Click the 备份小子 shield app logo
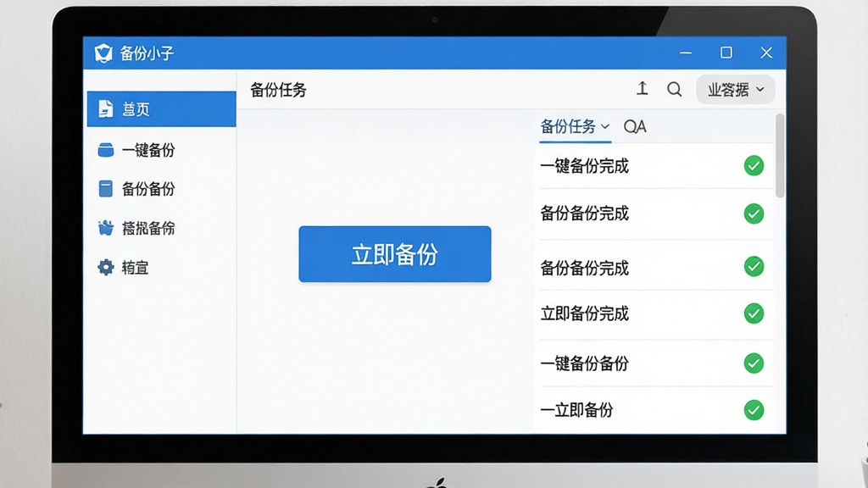 click(103, 53)
